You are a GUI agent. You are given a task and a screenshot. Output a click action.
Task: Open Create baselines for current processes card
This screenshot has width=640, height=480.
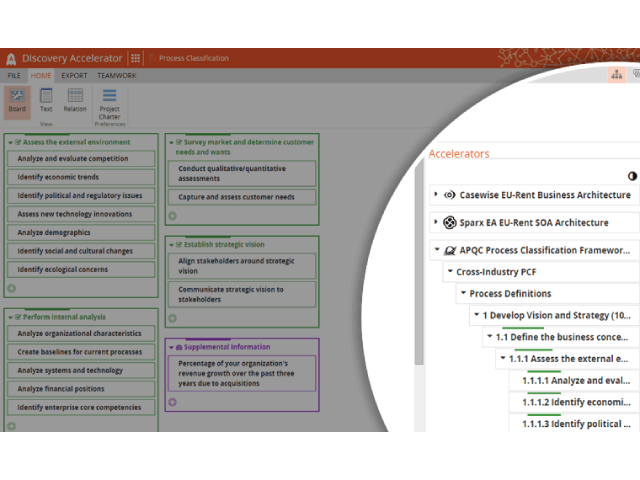81,352
